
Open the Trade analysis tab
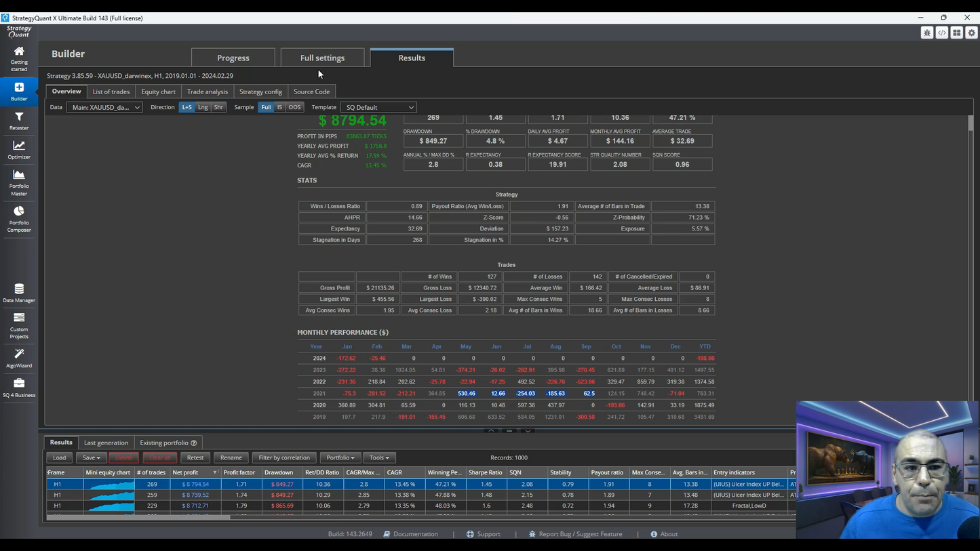pos(208,91)
